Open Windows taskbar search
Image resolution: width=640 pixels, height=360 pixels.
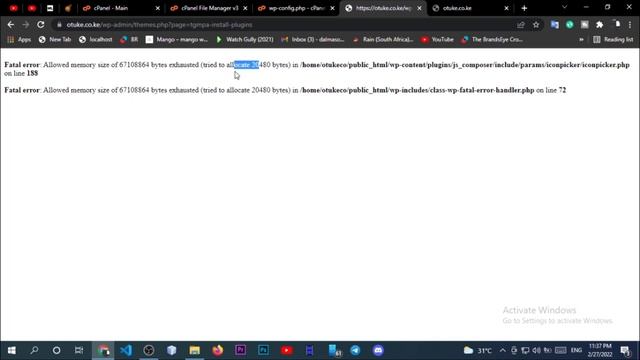pos(34,350)
